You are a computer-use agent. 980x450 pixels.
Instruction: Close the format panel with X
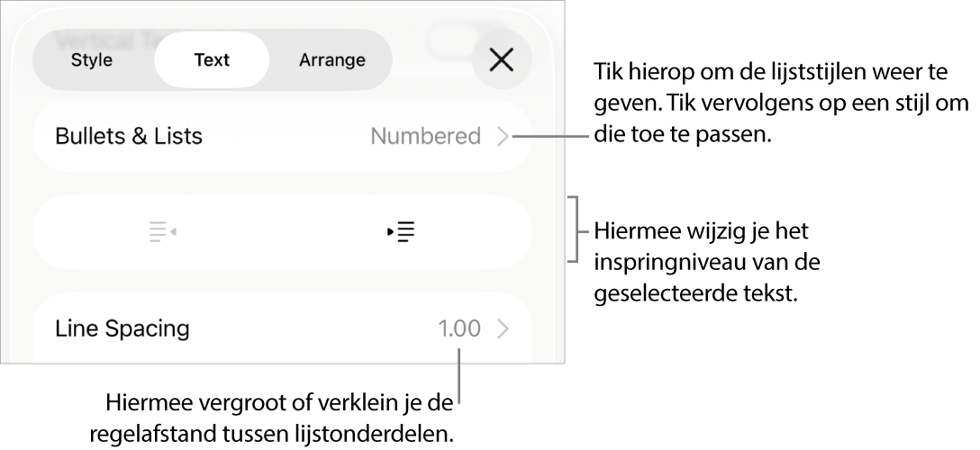[501, 60]
